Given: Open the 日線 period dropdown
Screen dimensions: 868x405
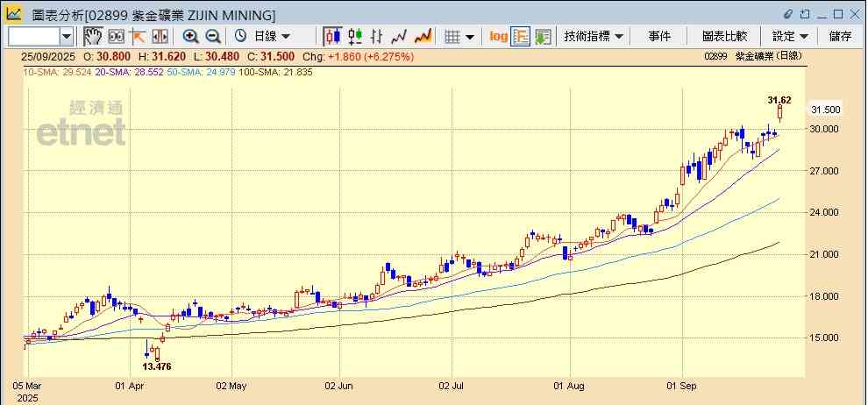Looking at the screenshot, I should [272, 37].
